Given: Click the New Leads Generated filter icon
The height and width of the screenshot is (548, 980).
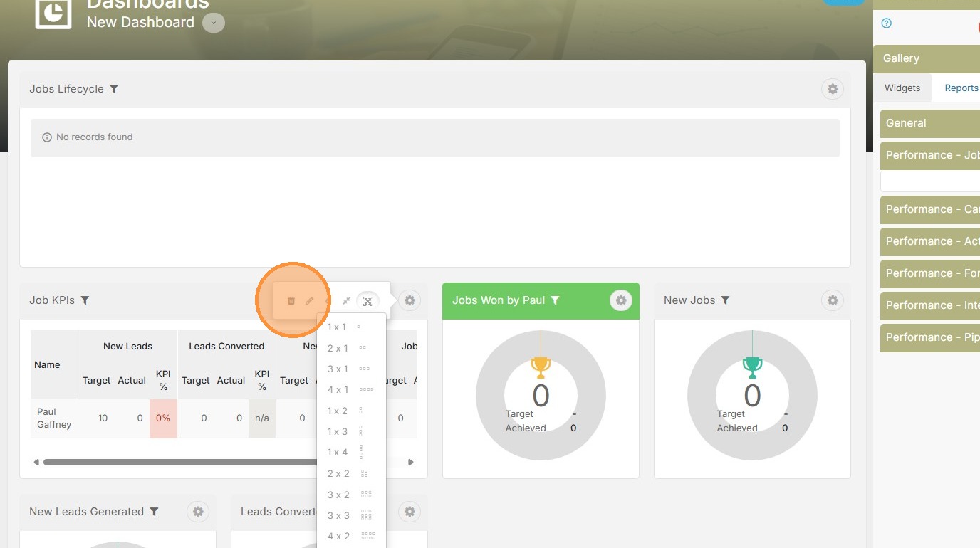Looking at the screenshot, I should (x=155, y=512).
